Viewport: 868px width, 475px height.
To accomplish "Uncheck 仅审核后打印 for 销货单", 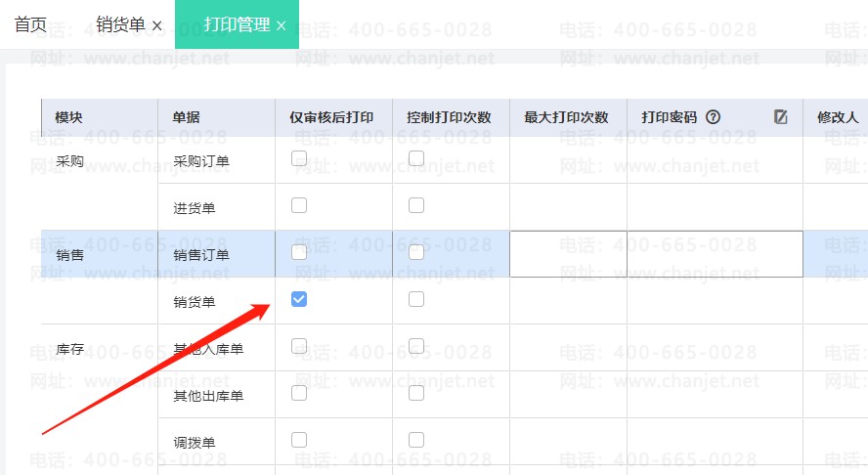I will 299,299.
